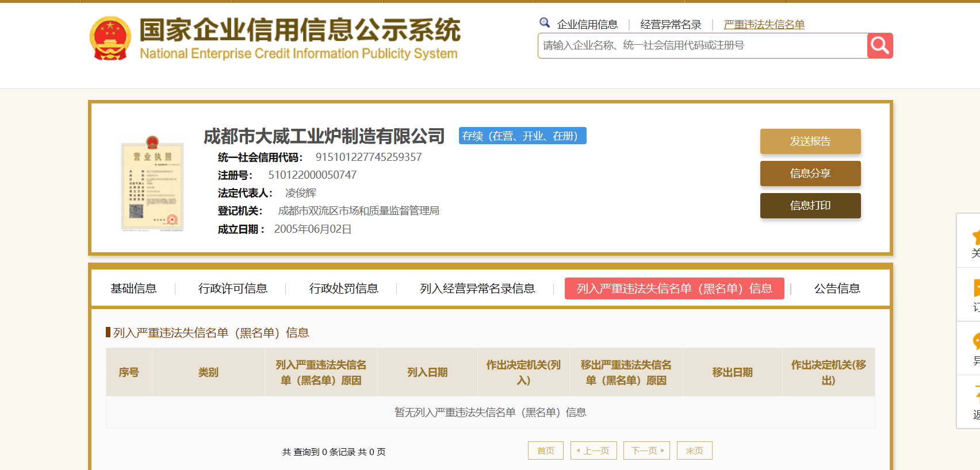Click the 发送报告 button
Viewport: 980px width, 470px height.
click(x=810, y=141)
